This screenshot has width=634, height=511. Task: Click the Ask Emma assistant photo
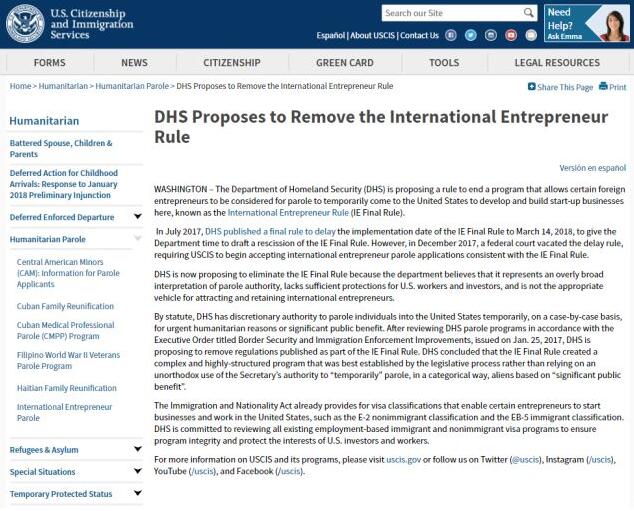614,25
